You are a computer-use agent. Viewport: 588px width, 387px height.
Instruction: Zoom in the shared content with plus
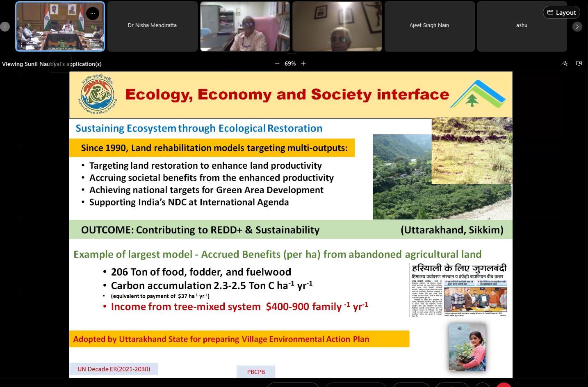(303, 63)
